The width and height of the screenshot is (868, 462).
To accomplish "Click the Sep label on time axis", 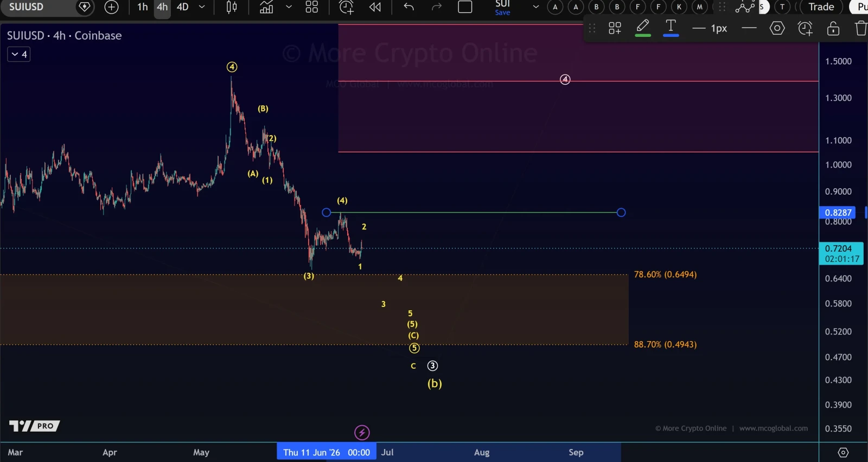I will click(x=576, y=452).
